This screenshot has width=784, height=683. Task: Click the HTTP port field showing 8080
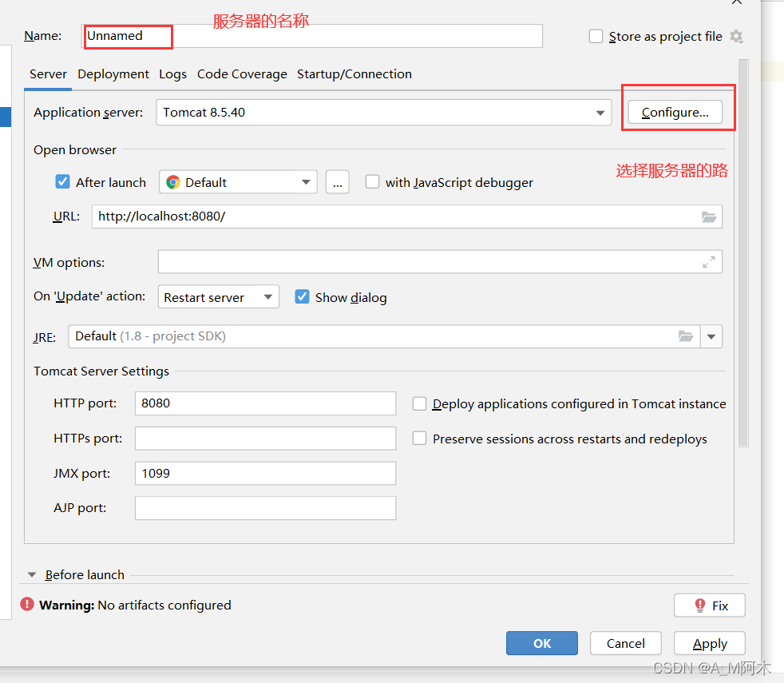click(266, 403)
